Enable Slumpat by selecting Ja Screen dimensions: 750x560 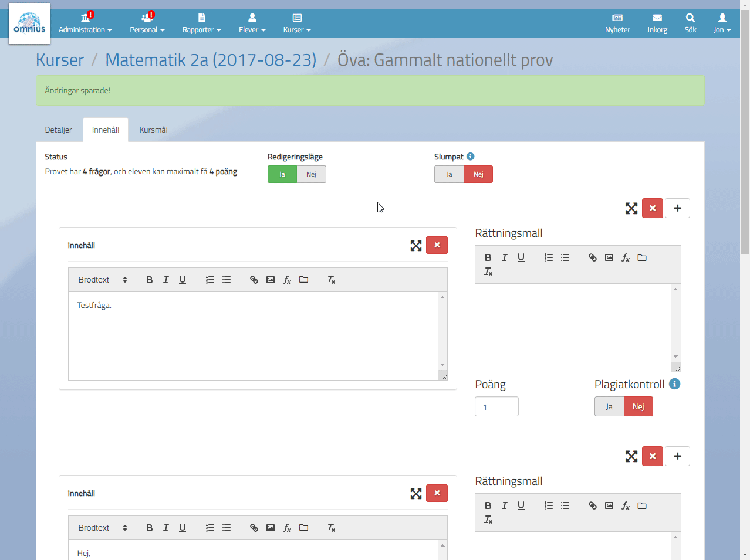449,174
